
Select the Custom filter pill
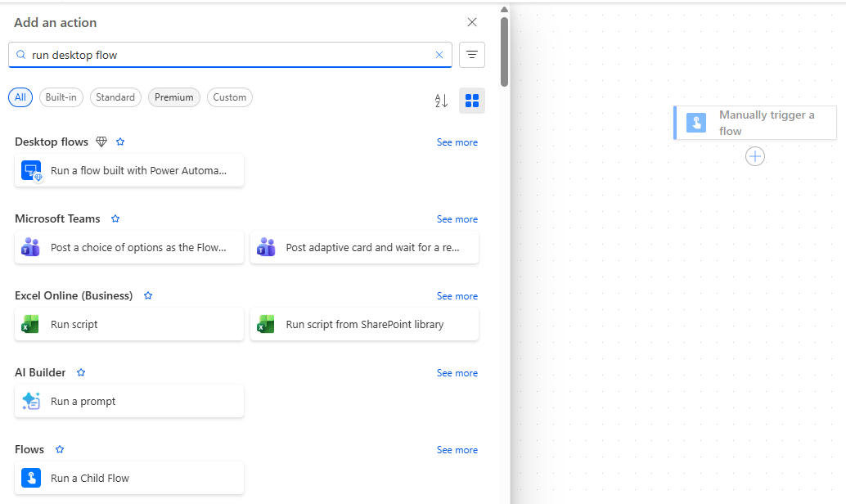[x=229, y=97]
